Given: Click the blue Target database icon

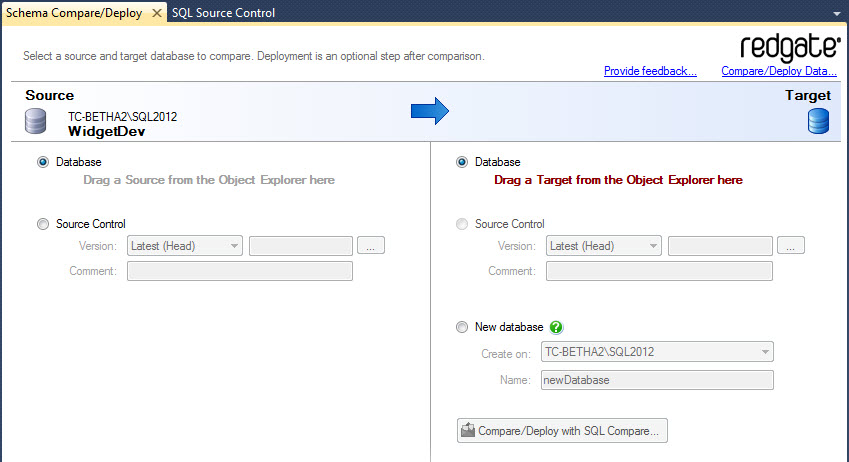Looking at the screenshot, I should pyautogui.click(x=818, y=121).
